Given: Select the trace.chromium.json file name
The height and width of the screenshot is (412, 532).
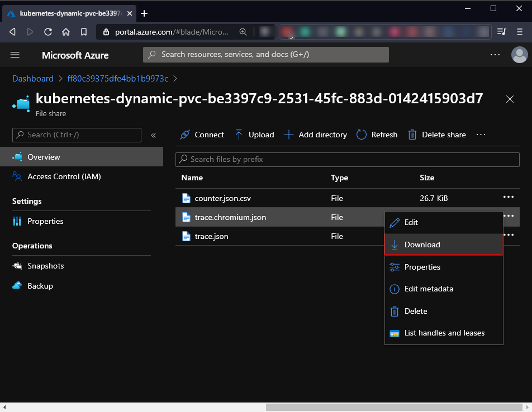Looking at the screenshot, I should coord(230,218).
